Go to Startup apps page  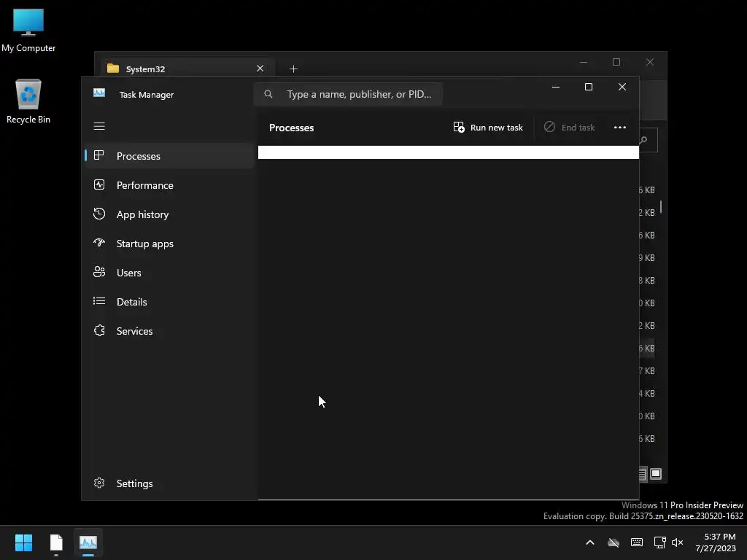(169, 244)
